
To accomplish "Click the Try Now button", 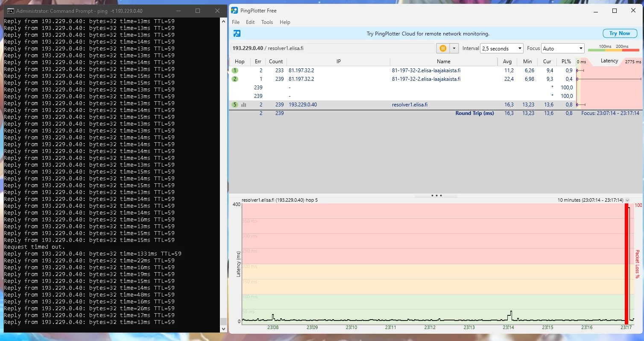I will [619, 33].
